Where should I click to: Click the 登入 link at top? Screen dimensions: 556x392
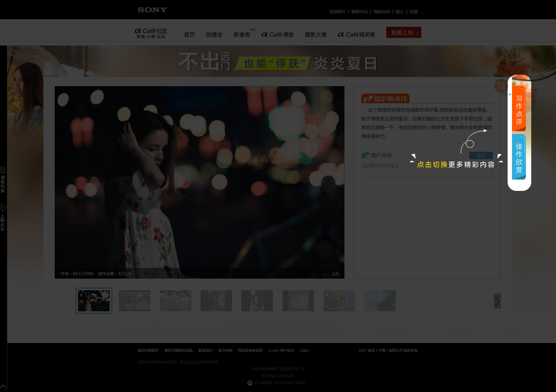coord(399,12)
